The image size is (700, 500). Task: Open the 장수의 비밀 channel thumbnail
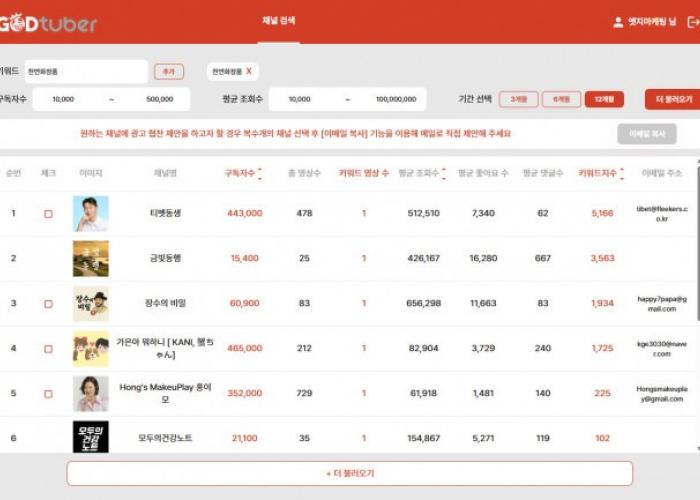(91, 304)
